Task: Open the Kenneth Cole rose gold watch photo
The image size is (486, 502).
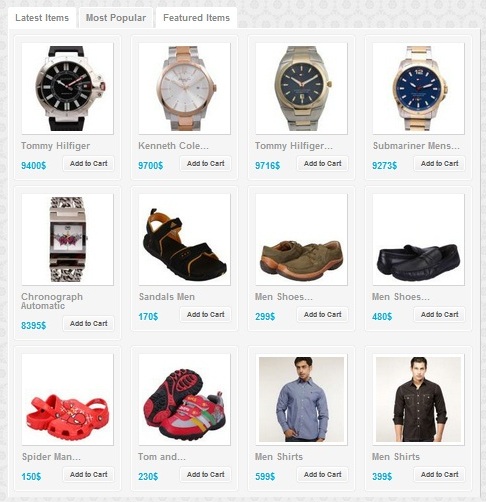Action: (x=185, y=88)
